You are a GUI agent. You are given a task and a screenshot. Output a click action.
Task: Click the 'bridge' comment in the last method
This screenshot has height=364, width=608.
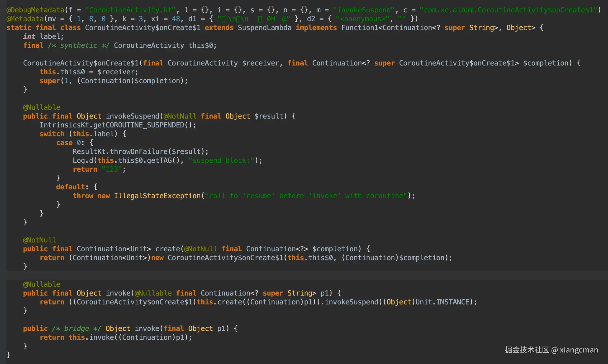76,329
